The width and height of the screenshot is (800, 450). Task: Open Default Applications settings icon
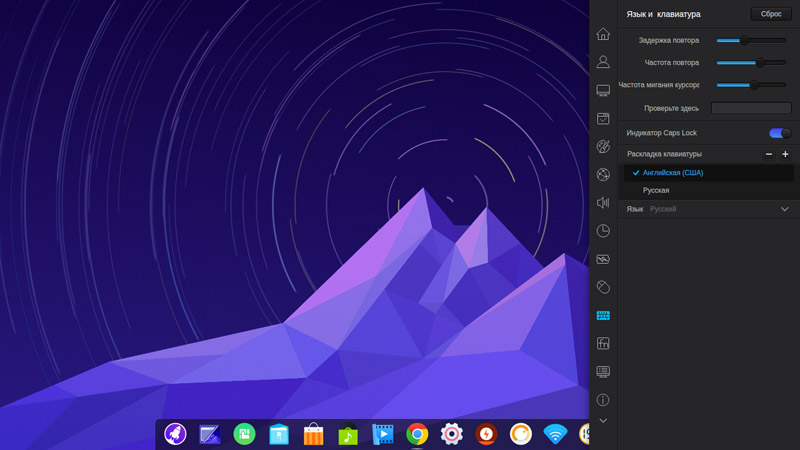pos(603,118)
